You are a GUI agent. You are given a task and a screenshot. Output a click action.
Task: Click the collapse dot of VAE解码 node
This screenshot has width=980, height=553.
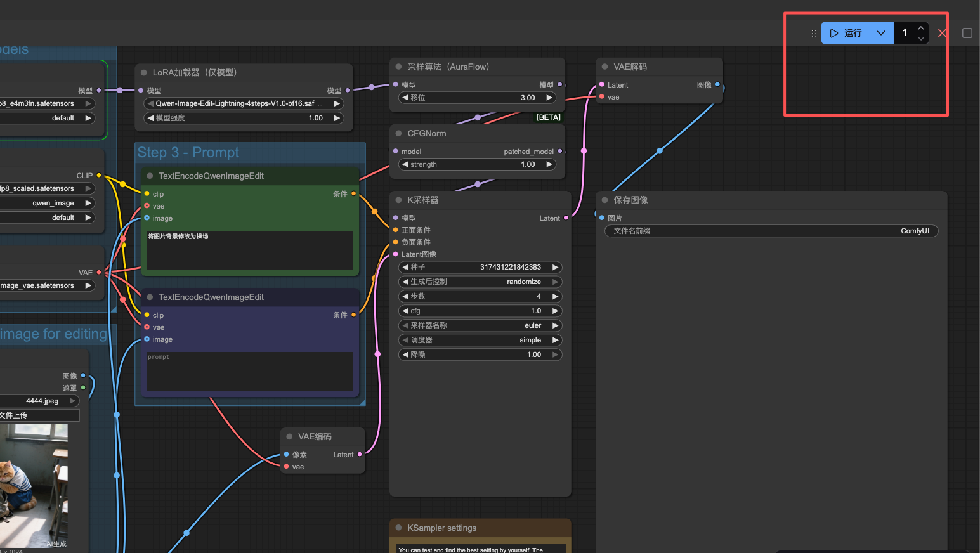click(x=604, y=67)
